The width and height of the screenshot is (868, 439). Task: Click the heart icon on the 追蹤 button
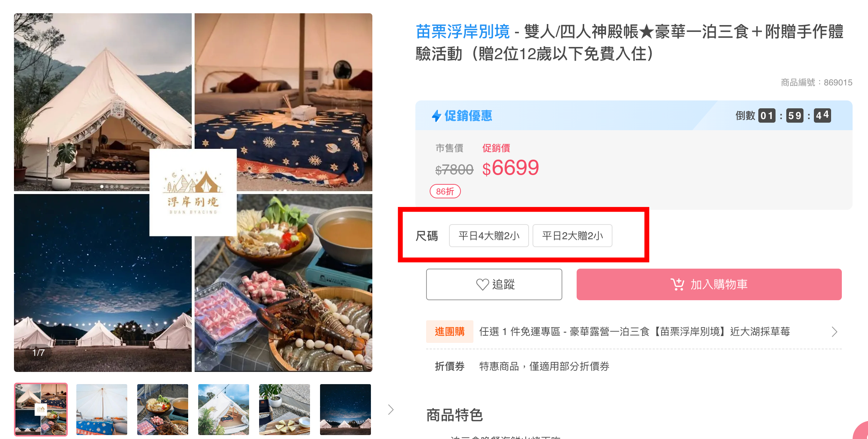482,285
